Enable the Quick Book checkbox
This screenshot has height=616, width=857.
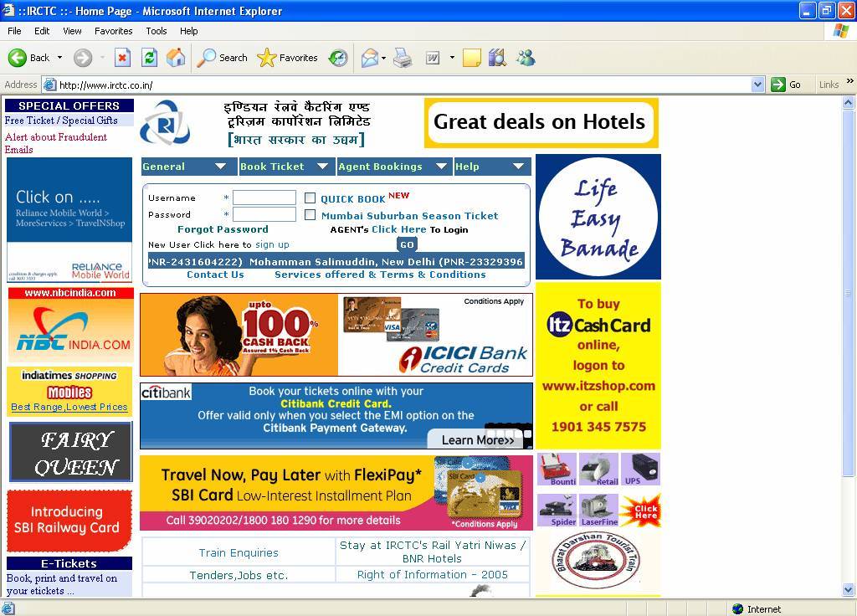point(310,198)
